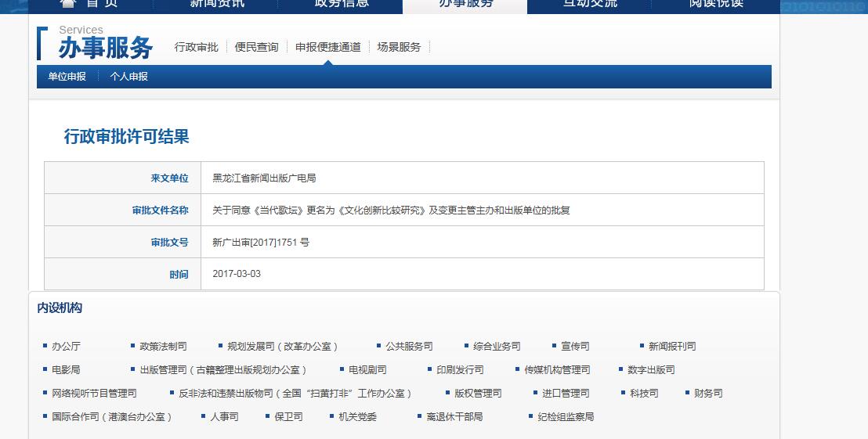The width and height of the screenshot is (868, 439).
Task: Click the 新闻报刊司 link
Action: click(x=671, y=347)
